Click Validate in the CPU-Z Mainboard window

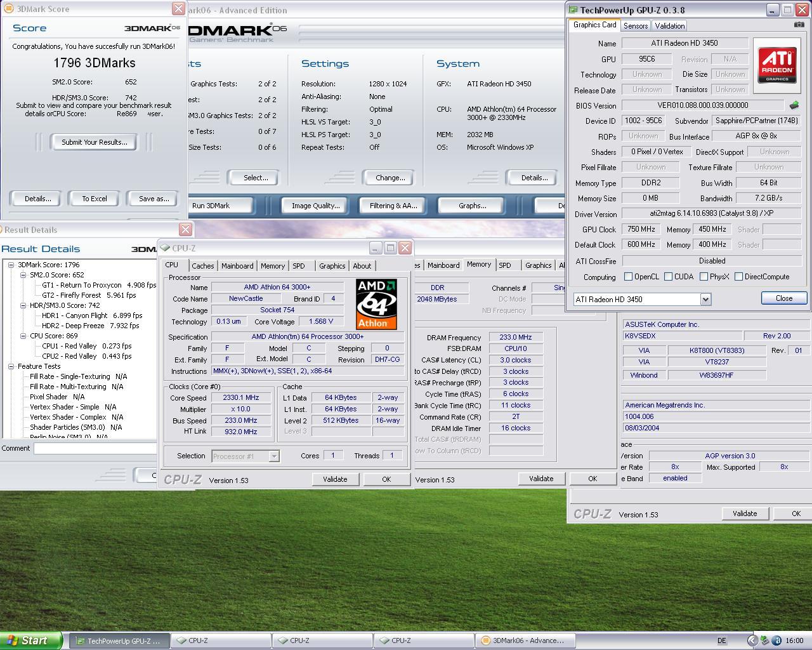click(745, 514)
